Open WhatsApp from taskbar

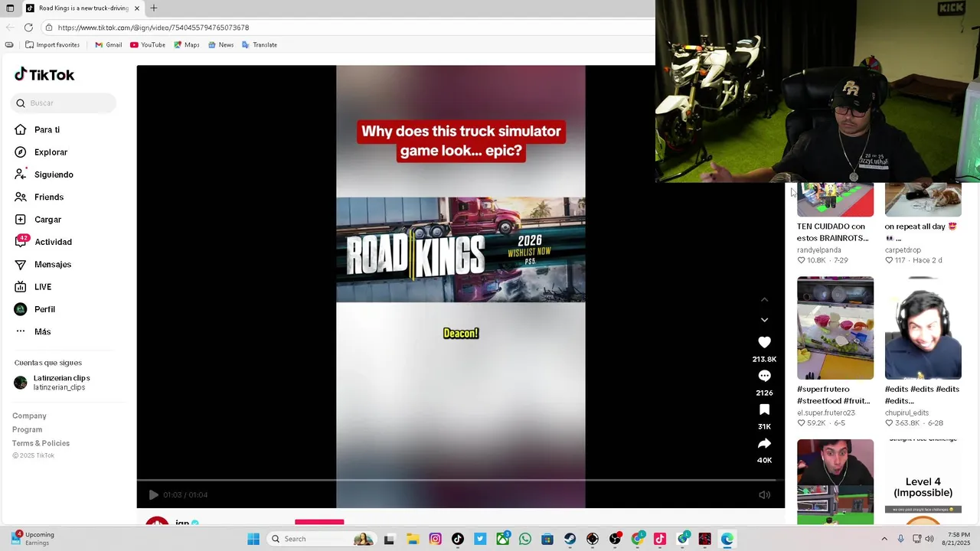tap(524, 539)
